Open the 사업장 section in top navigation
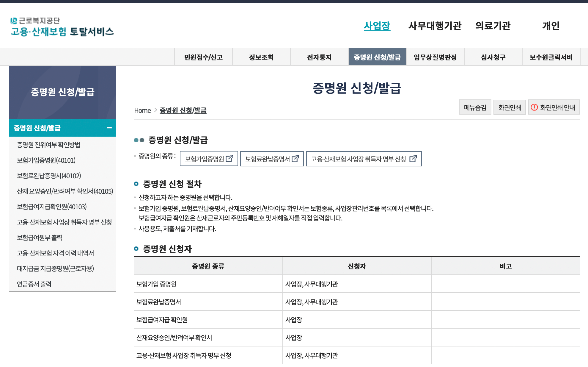588x367 pixels. (377, 26)
